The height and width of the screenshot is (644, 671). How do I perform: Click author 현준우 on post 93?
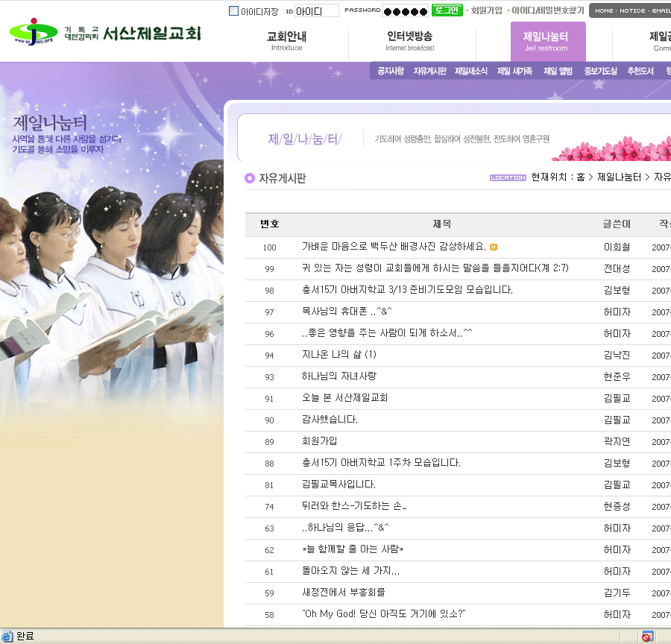[617, 376]
